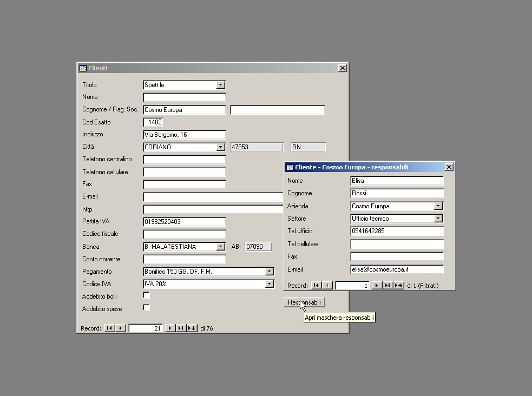The image size is (532, 396).
Task: Click the Fax field in responsabili window
Action: click(397, 256)
